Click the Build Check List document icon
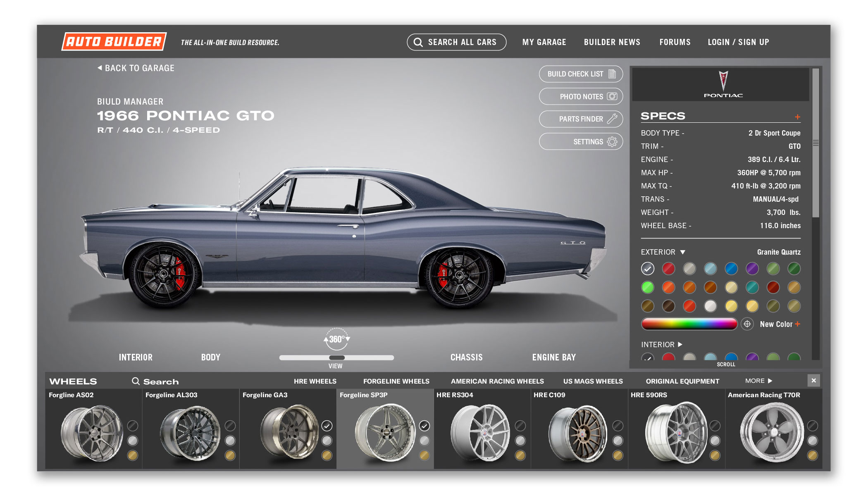This screenshot has width=868, height=496. point(612,74)
